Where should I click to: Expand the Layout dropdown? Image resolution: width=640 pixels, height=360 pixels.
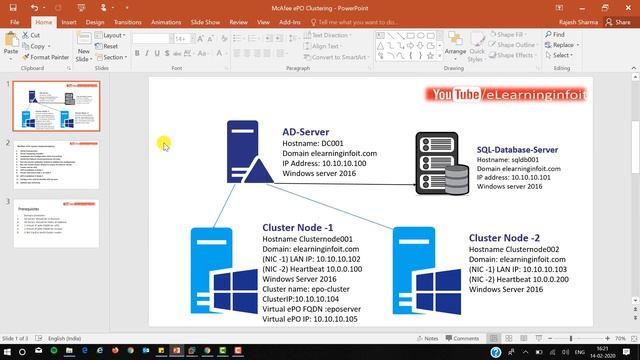pos(111,35)
